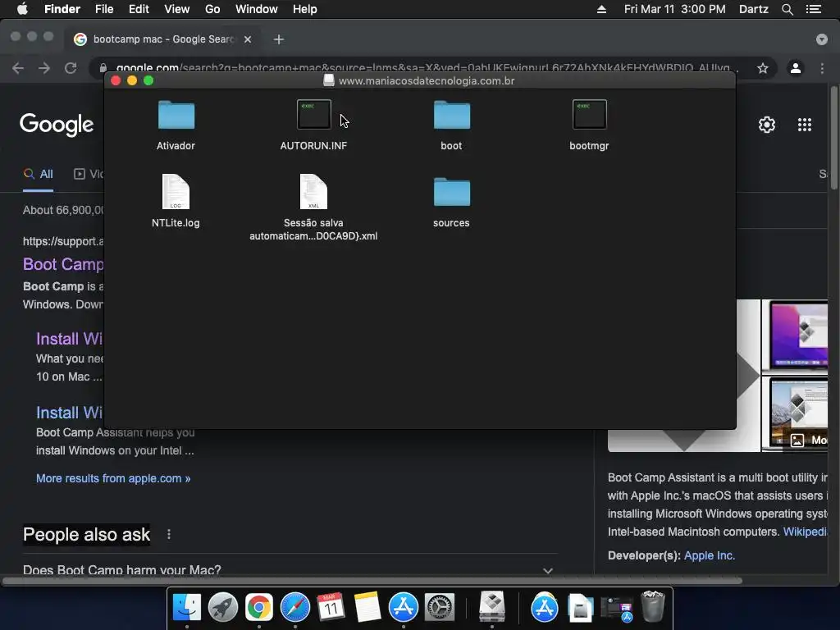Open 'More results from apple.com' link
The image size is (840, 630).
pos(113,478)
